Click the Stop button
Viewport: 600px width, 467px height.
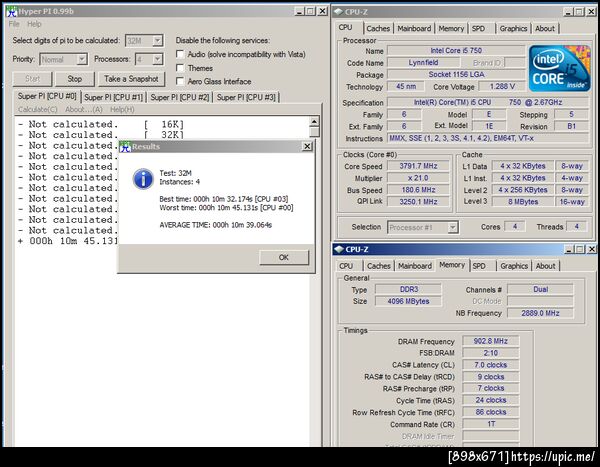[x=75, y=79]
